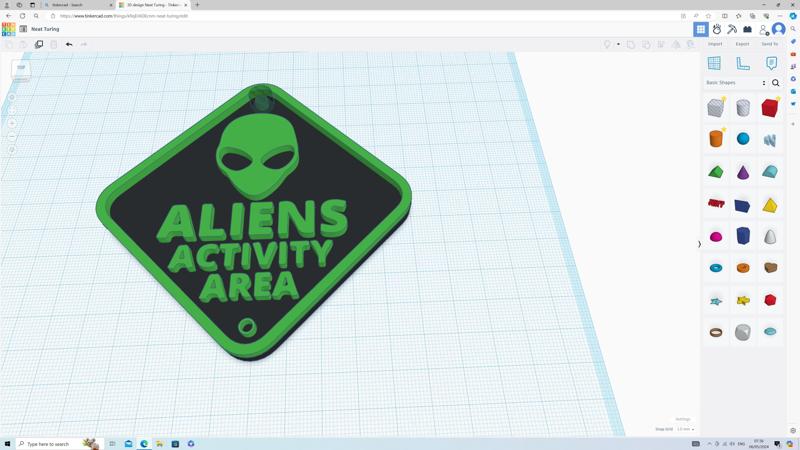Switch to the Tinkercad Search browser tab
800x450 pixels.
click(x=78, y=5)
